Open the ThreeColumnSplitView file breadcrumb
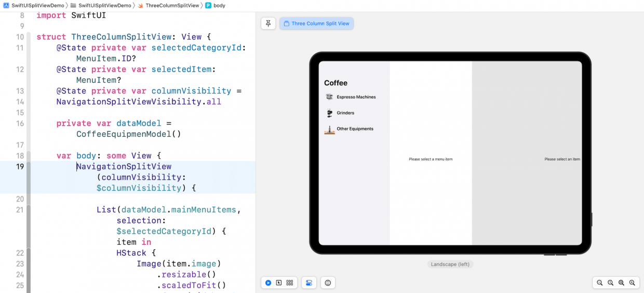 pos(172,5)
